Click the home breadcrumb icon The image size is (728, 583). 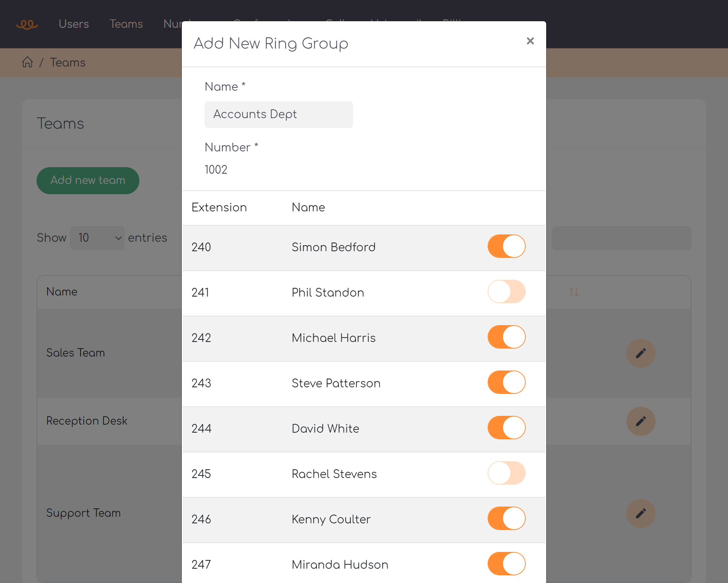tap(27, 62)
